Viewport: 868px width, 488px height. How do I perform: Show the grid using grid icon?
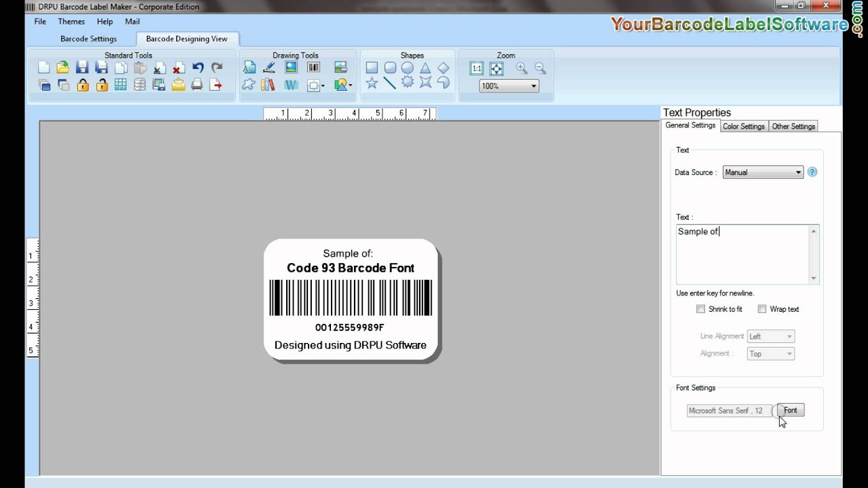(121, 85)
